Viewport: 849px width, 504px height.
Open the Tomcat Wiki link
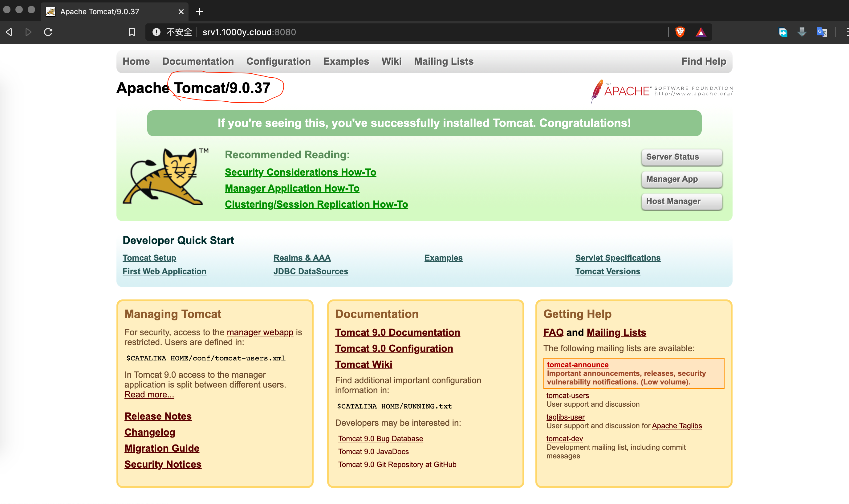(364, 364)
